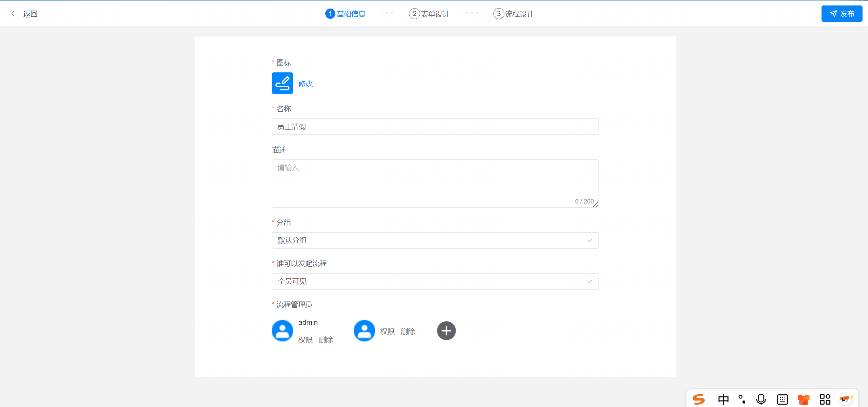Click the blue workflow icon thumbnail
The height and width of the screenshot is (407, 868).
[x=282, y=83]
